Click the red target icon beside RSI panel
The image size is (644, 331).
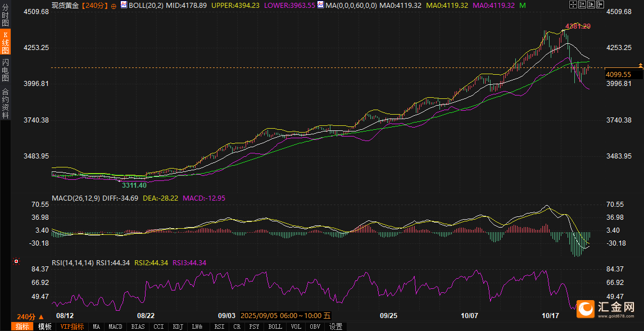pyautogui.click(x=16, y=261)
